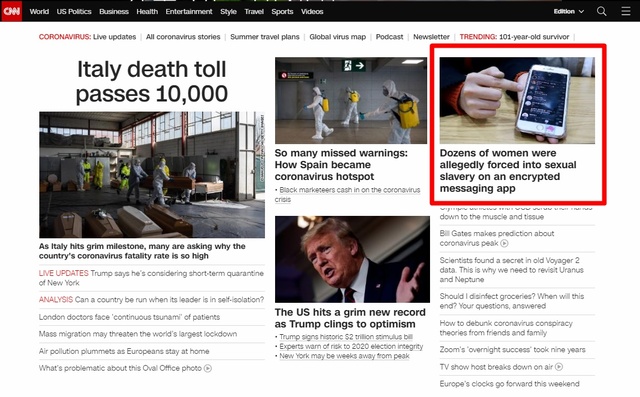Open the Sports section

(x=282, y=11)
